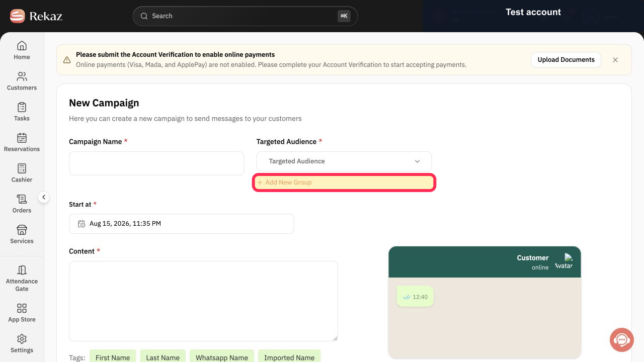Image resolution: width=644 pixels, height=362 pixels.
Task: Focus the Campaign Name input field
Action: pos(156,163)
